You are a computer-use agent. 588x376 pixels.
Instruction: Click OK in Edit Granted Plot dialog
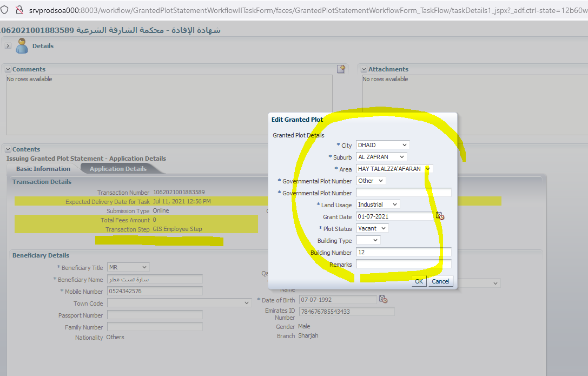419,281
